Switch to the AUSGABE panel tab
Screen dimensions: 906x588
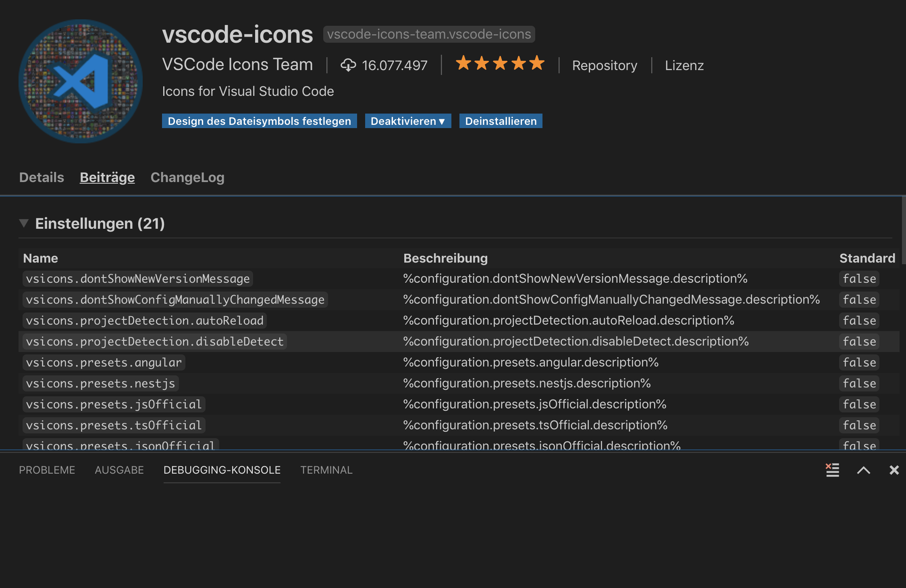[119, 470]
